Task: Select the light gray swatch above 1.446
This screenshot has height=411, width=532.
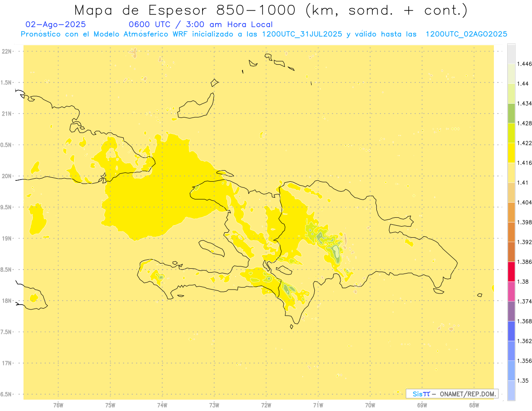Action: point(511,54)
